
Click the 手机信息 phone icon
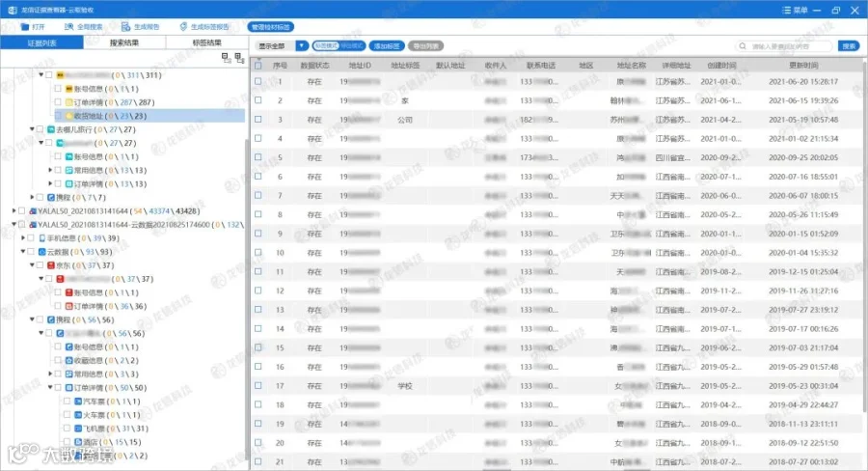(41, 238)
